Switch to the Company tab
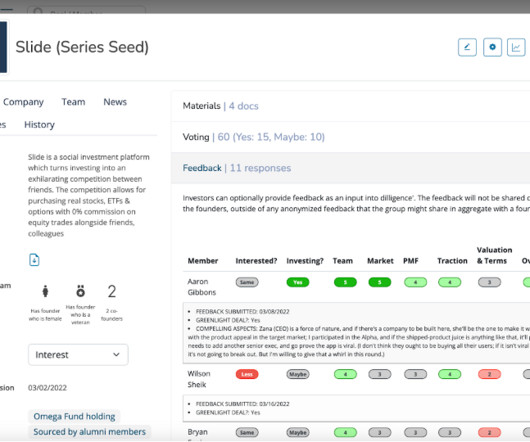This screenshot has width=530, height=442. (x=23, y=102)
